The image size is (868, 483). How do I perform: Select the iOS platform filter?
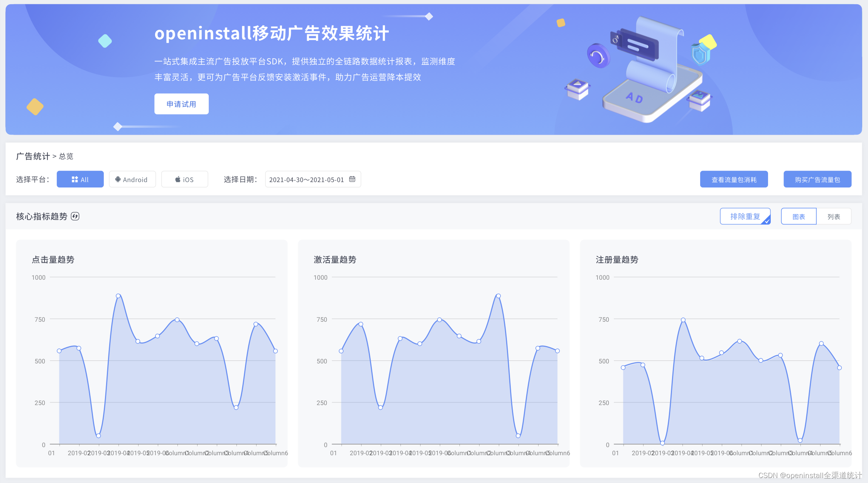click(184, 179)
